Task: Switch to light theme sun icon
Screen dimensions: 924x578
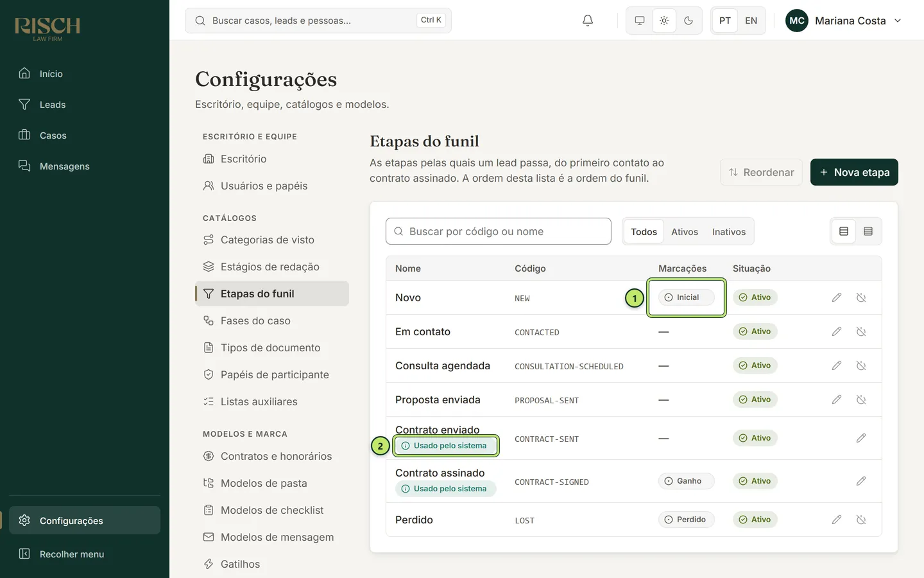Action: coord(664,21)
